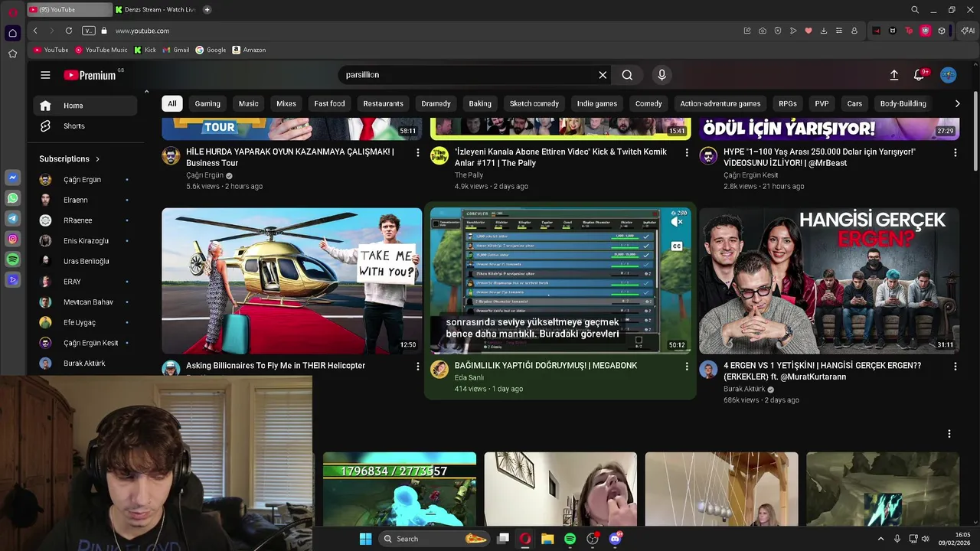Open options menu for Helicopter video
The width and height of the screenshot is (980, 551).
[x=417, y=367]
